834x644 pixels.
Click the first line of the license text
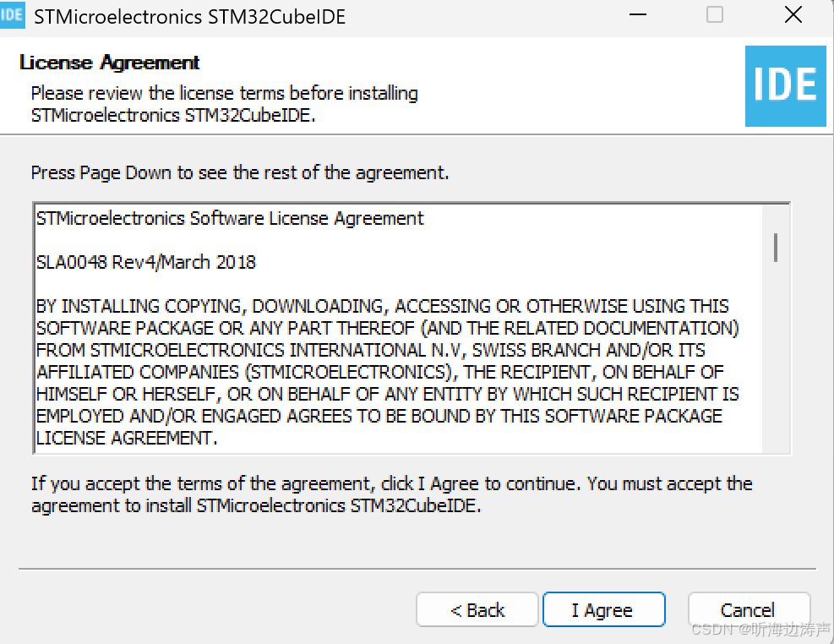click(230, 219)
